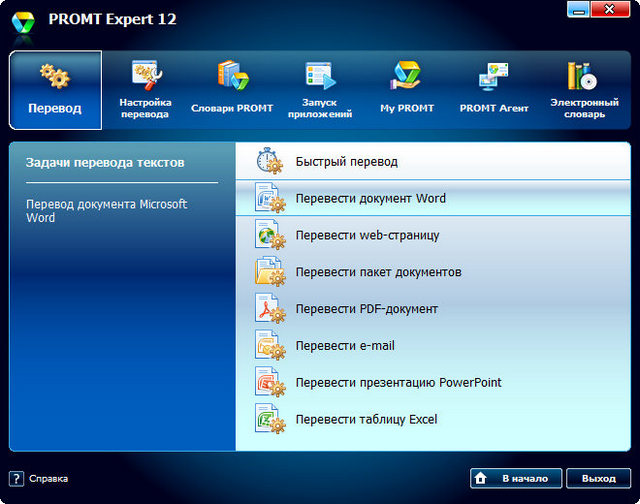Click the Quick Translate stopwatch icon
The width and height of the screenshot is (640, 504).
[269, 161]
